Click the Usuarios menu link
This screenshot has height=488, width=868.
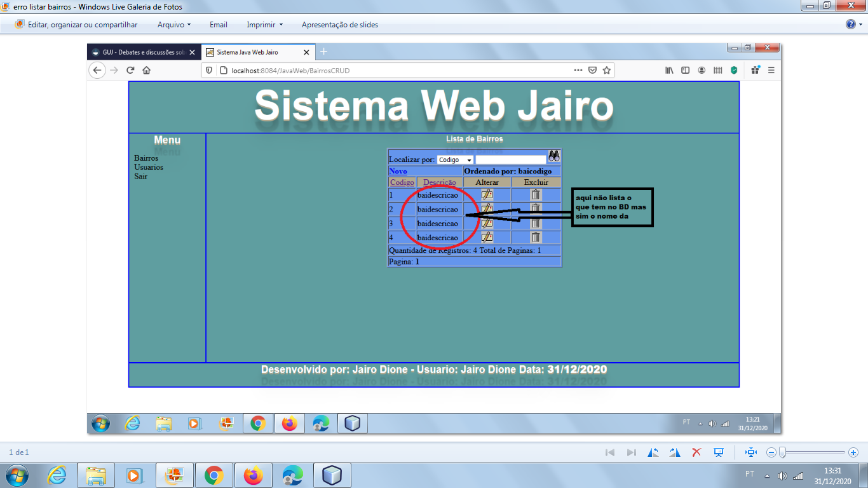click(149, 167)
